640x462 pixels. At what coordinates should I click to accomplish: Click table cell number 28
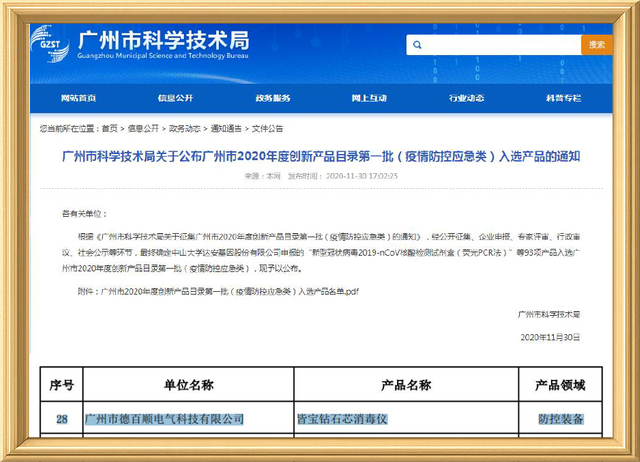click(62, 419)
